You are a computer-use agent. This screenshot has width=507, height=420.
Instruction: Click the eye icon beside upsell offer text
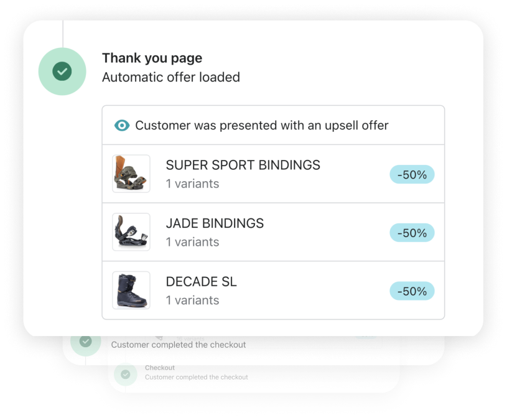[x=122, y=126]
